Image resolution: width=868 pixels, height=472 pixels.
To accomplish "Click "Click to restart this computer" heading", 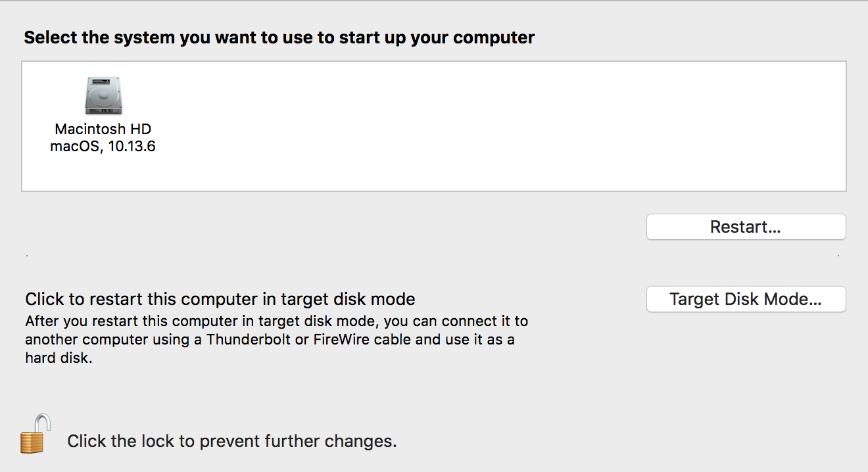I will pos(220,300).
